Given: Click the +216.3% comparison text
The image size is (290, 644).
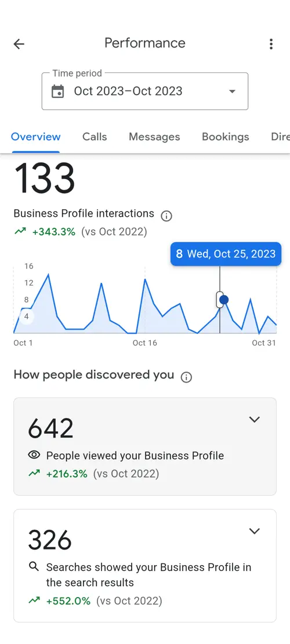Looking at the screenshot, I should point(67,474).
